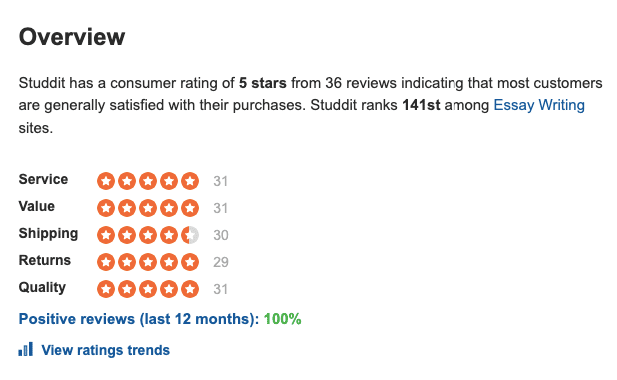Click the Shipping rating label

48,234
